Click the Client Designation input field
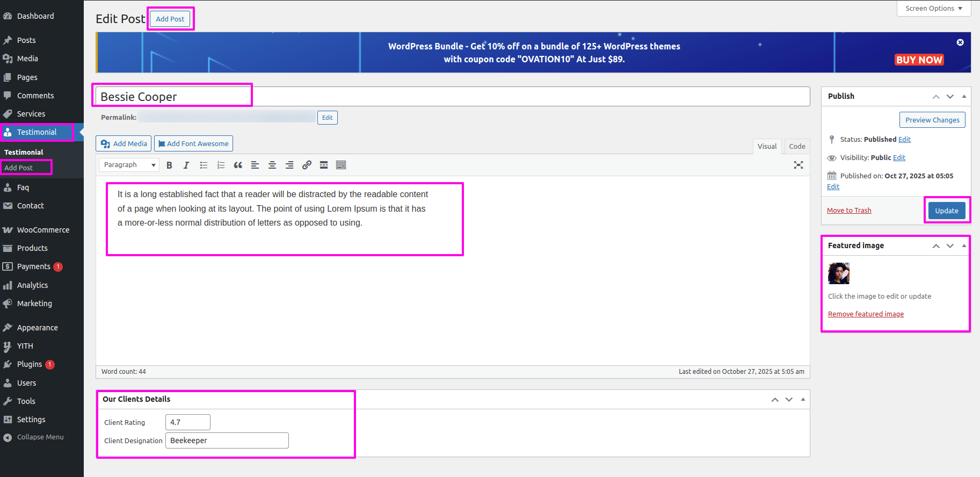This screenshot has width=980, height=477. 227,440
